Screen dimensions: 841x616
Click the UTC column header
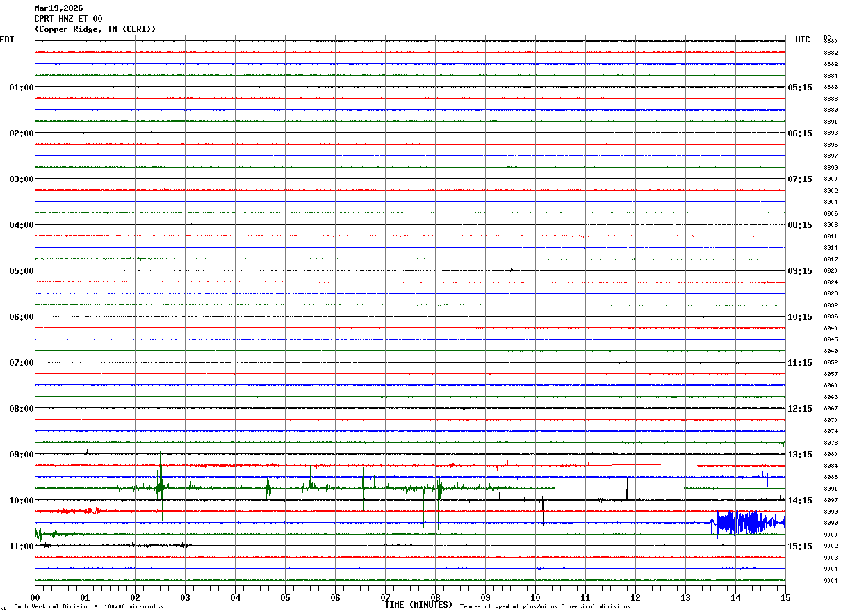[803, 40]
